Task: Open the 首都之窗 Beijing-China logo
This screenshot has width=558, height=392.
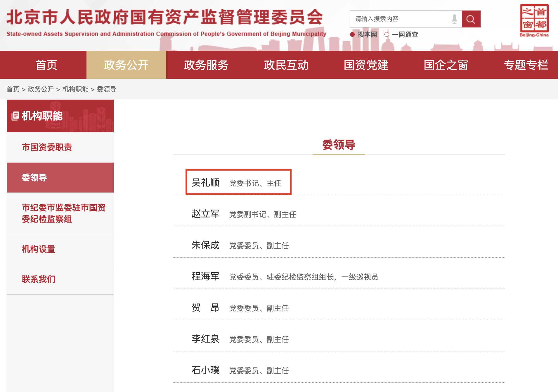Action: [534, 18]
